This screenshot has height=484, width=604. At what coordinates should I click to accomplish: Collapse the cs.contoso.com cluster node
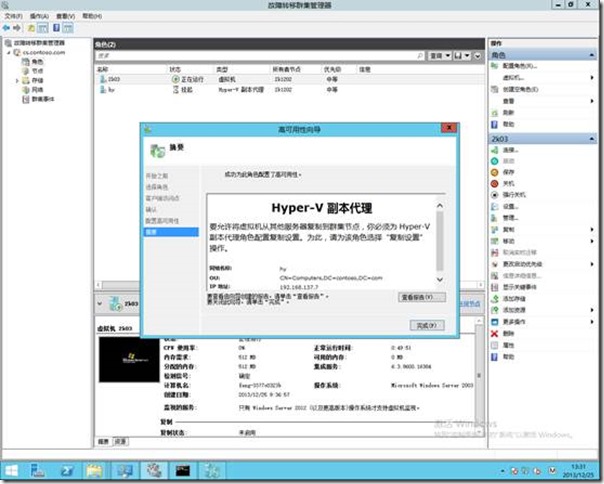point(8,52)
